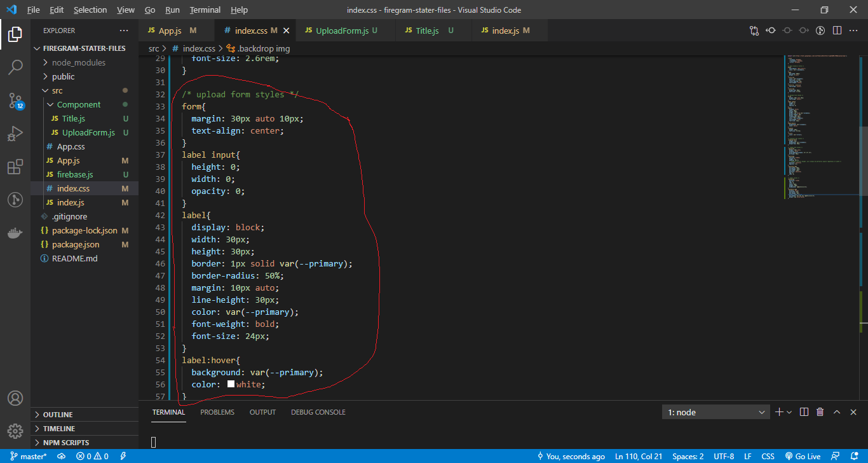868x463 pixels.
Task: Click the master branch indicator
Action: click(29, 456)
